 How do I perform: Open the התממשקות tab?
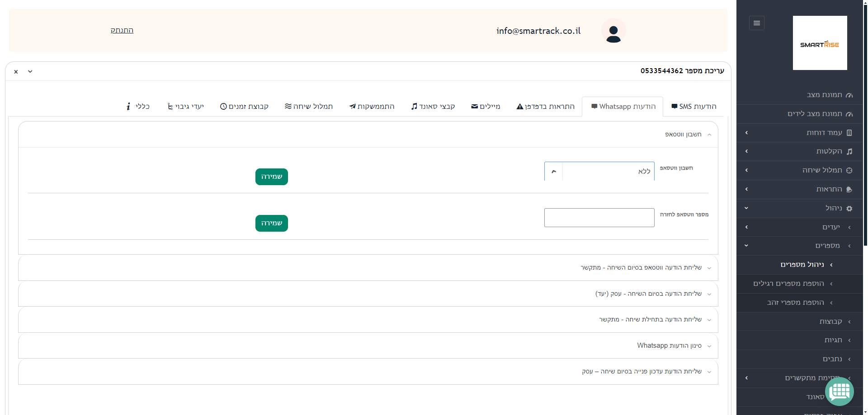pyautogui.click(x=372, y=107)
